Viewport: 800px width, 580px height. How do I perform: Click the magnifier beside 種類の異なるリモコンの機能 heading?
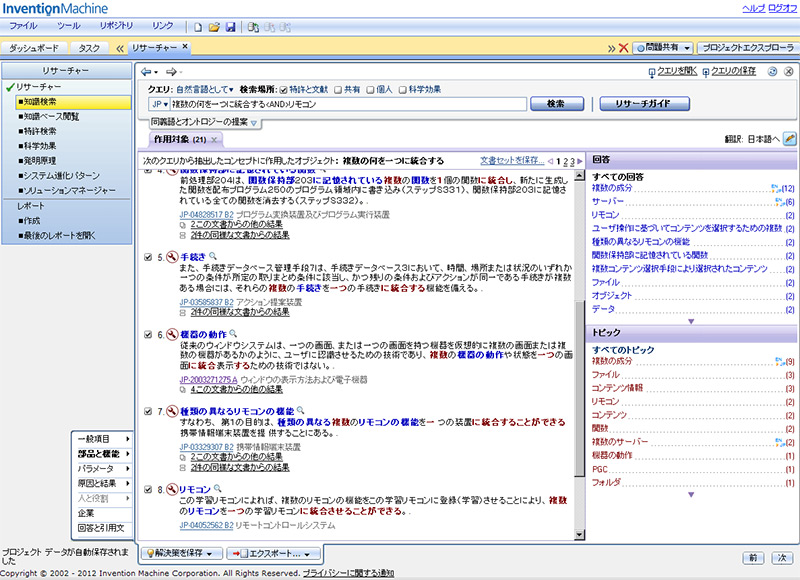pos(301,410)
